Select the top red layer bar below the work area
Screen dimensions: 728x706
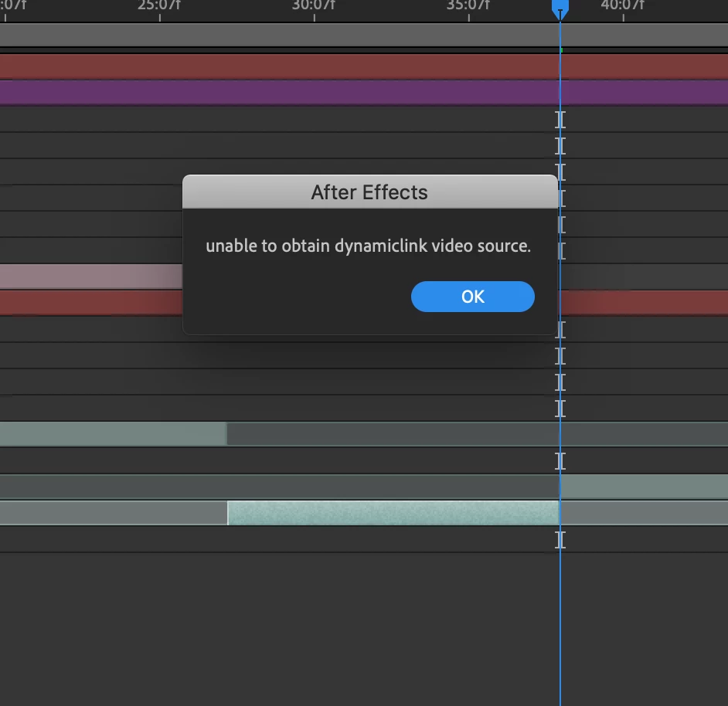tap(364, 66)
